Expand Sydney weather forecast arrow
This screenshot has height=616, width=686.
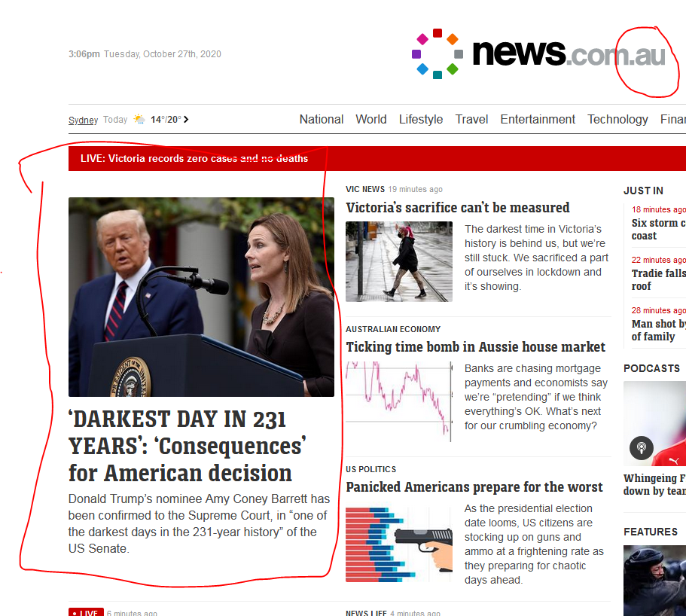186,120
